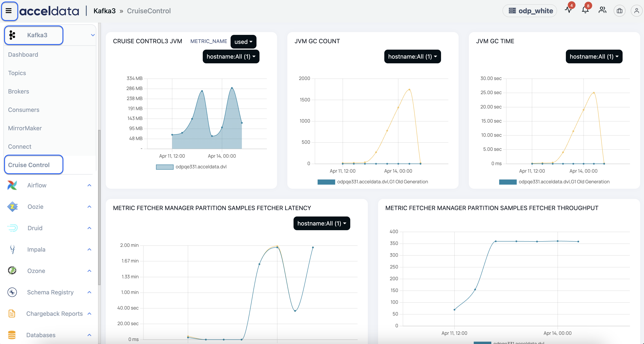Click the users group icon in the header

(602, 10)
